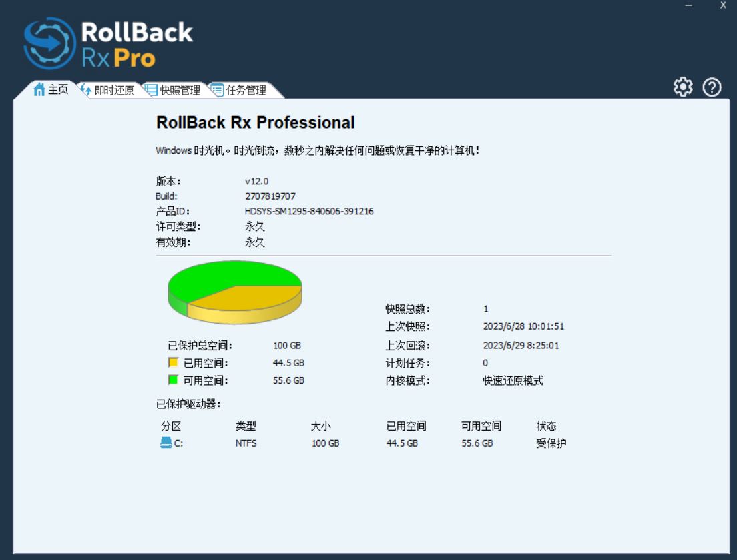Click the 分区 column header
The height and width of the screenshot is (560, 737).
click(x=171, y=426)
